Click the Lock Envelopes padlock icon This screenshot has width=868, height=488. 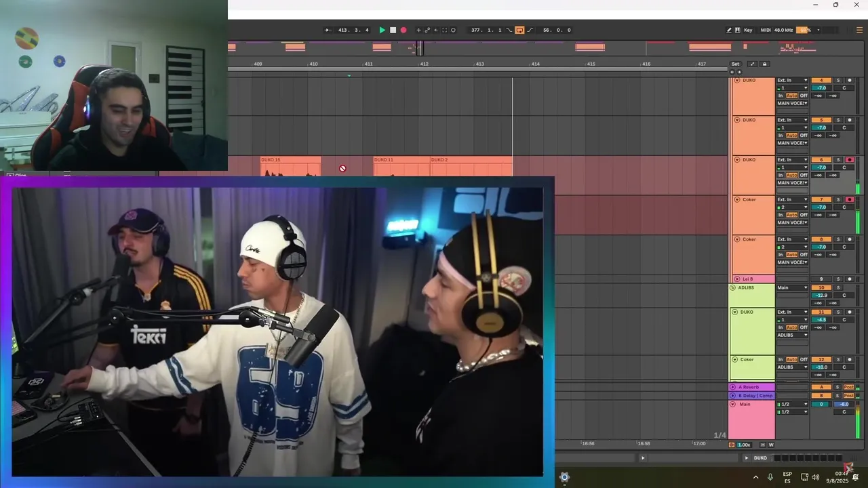[x=765, y=64]
